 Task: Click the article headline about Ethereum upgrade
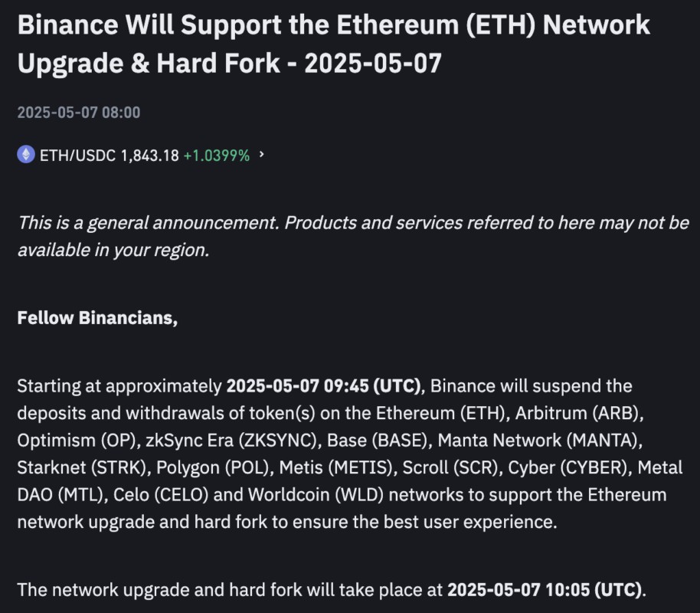pos(333,44)
